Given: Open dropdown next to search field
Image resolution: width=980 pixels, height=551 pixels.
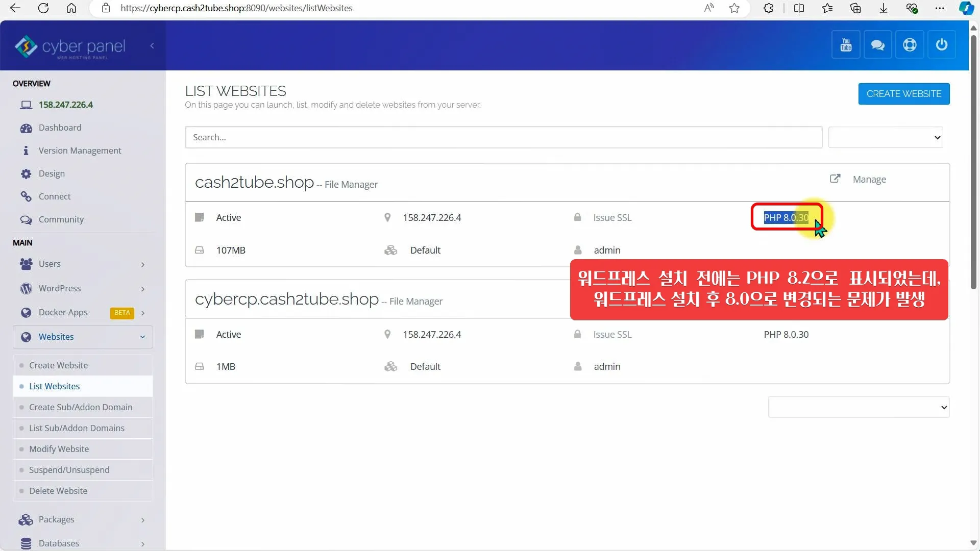Looking at the screenshot, I should click(x=885, y=137).
